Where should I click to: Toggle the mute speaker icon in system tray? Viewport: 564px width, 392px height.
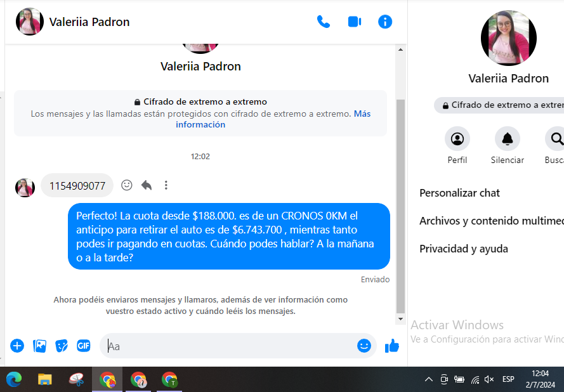tap(489, 379)
